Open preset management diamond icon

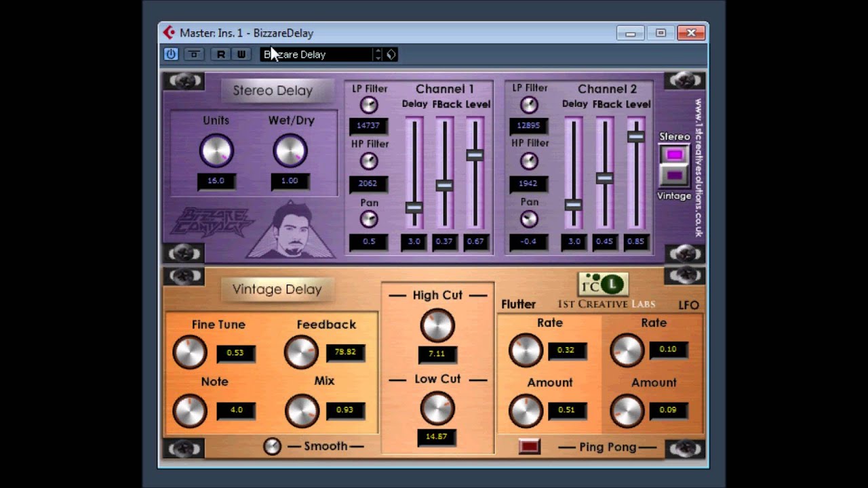tap(391, 54)
